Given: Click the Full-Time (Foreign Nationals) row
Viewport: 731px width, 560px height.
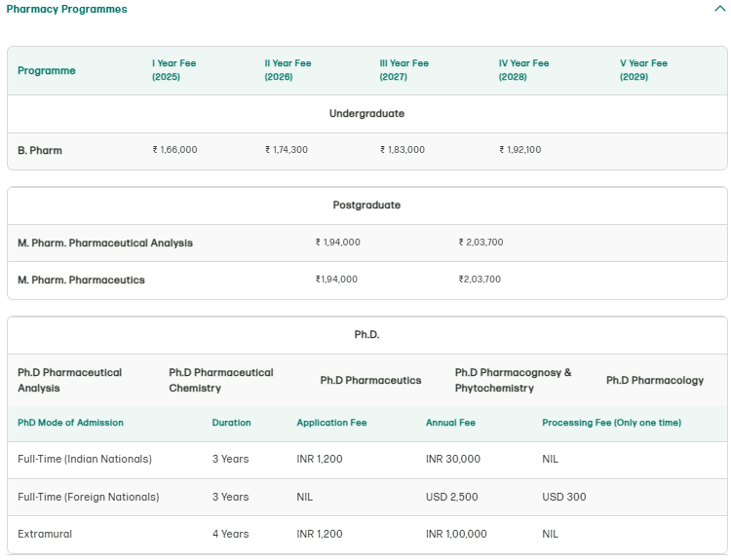Looking at the screenshot, I should click(x=88, y=497).
